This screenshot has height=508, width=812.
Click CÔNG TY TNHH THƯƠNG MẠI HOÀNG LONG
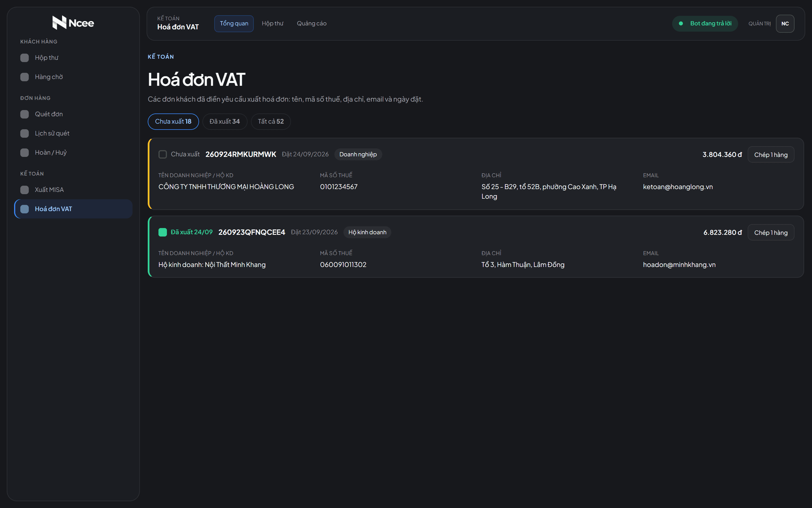click(226, 187)
